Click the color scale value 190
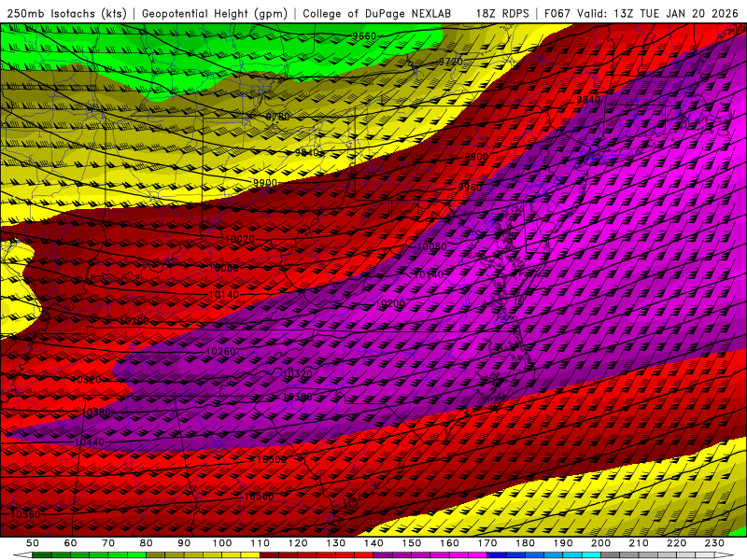Viewport: 747px width, 560px height. pyautogui.click(x=563, y=543)
